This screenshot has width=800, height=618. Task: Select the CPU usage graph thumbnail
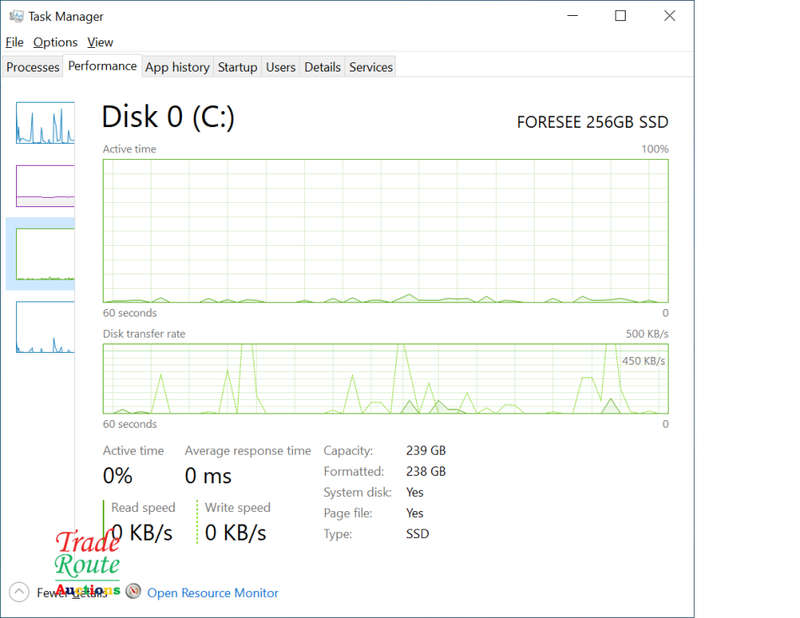point(45,123)
